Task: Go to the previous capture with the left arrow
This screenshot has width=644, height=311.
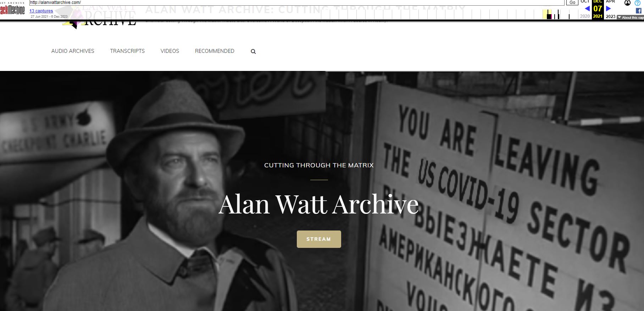Action: click(587, 9)
